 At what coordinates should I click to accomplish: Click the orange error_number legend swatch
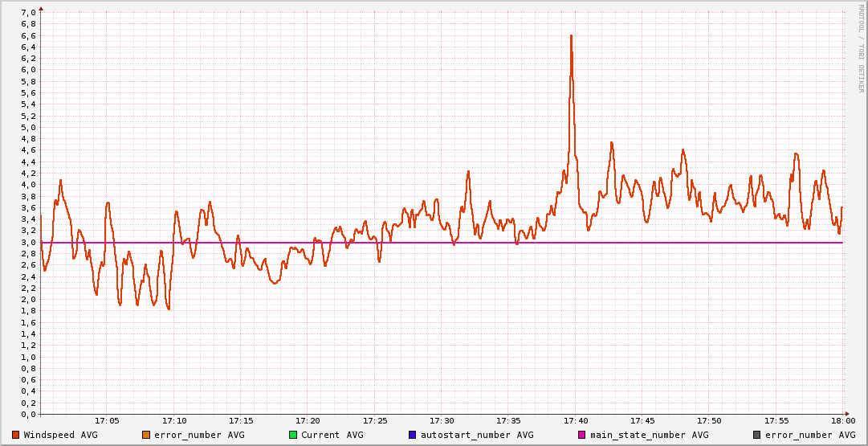[x=145, y=435]
